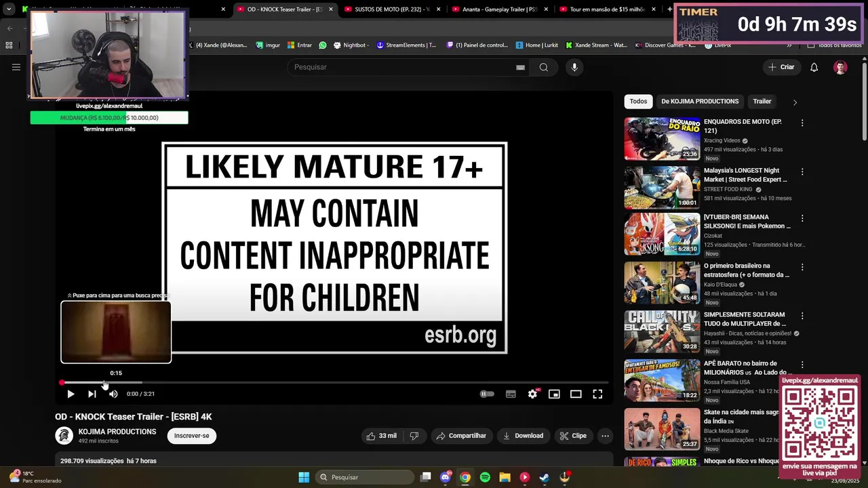Open the on-screen keyboard icon in search

(520, 67)
